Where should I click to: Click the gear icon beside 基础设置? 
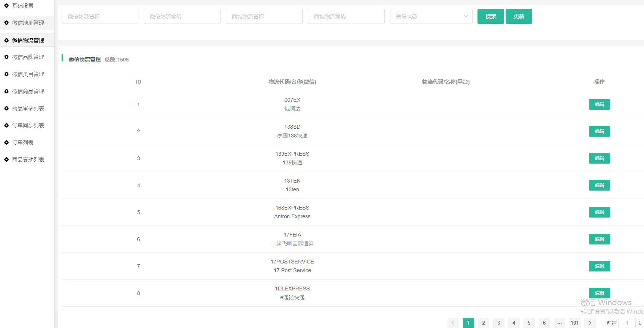tap(6, 6)
